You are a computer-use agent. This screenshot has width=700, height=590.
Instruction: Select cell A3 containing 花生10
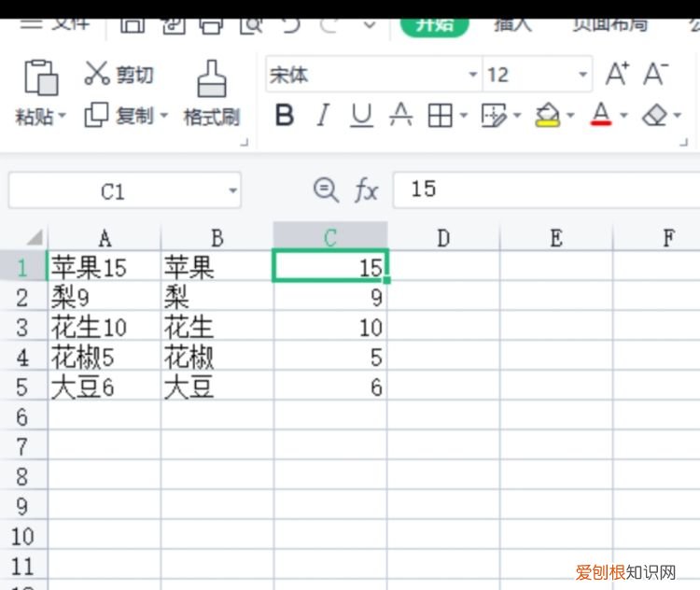click(105, 327)
